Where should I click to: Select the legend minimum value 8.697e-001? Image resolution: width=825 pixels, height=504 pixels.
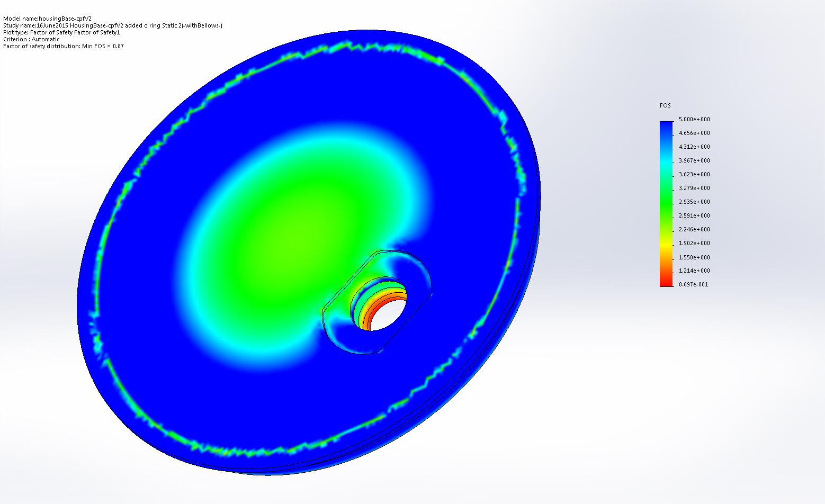tap(693, 284)
